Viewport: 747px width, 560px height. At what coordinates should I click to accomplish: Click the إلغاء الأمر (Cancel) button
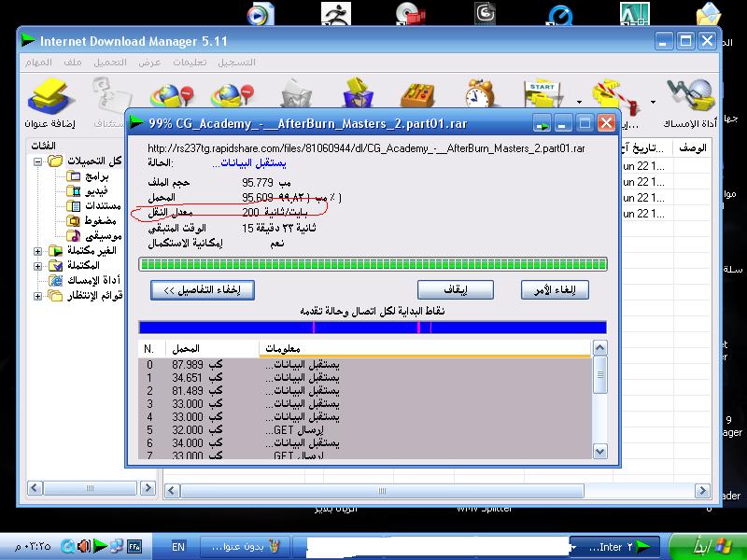click(555, 289)
